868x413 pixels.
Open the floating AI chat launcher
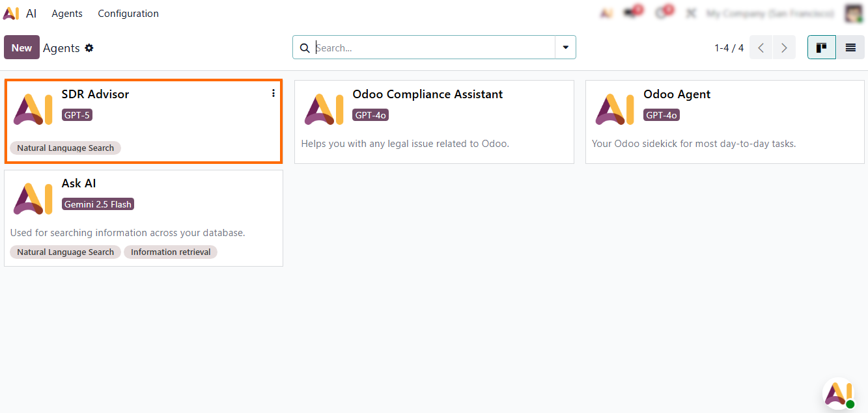[x=838, y=393]
